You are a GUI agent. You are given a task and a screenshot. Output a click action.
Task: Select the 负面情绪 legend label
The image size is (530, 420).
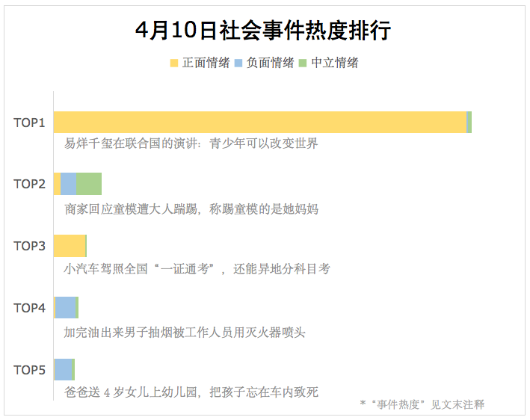[270, 64]
